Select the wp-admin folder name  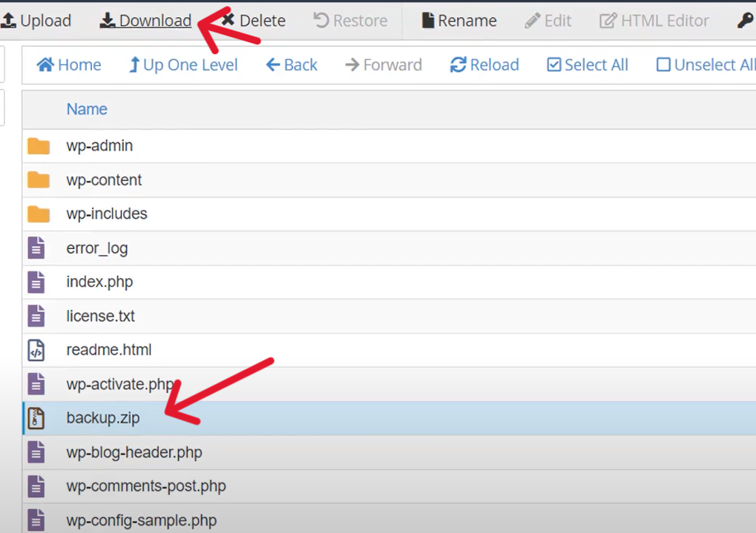pyautogui.click(x=99, y=146)
